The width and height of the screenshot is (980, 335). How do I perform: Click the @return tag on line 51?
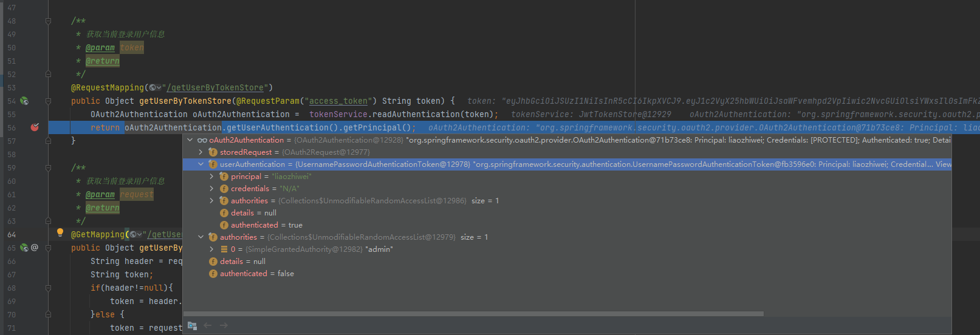point(103,61)
